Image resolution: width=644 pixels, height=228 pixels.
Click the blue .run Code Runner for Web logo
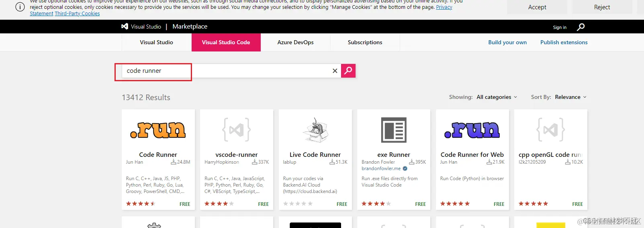click(472, 130)
